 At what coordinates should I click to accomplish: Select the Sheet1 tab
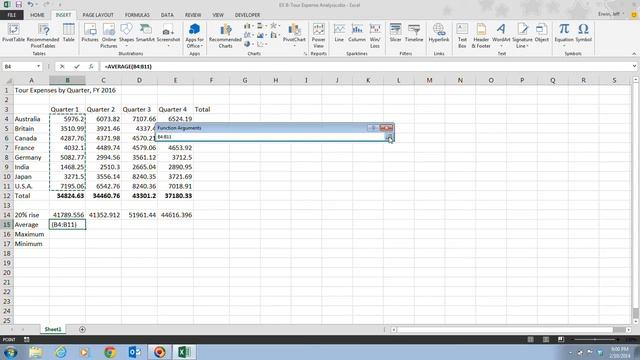click(x=53, y=329)
